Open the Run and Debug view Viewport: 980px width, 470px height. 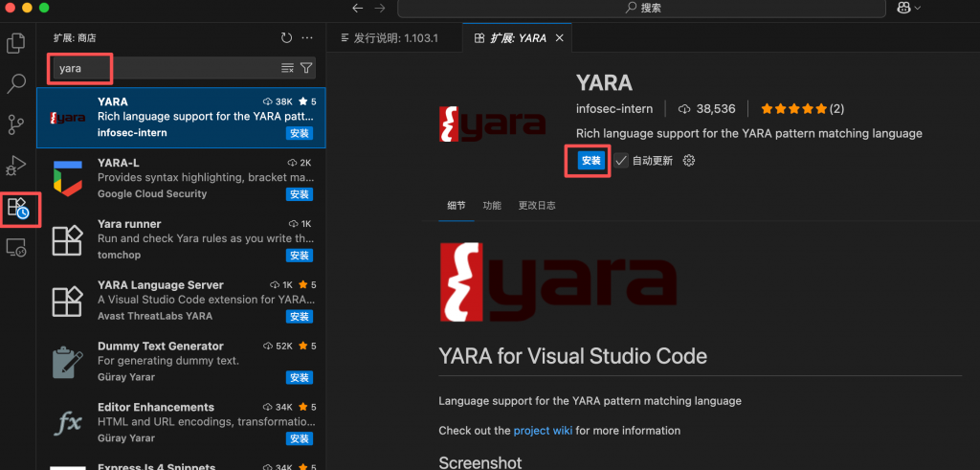coord(16,167)
